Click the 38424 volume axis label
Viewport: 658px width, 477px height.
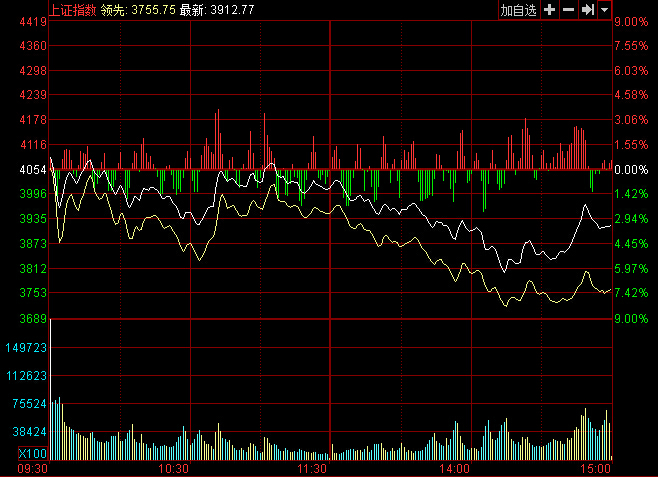coord(29,432)
